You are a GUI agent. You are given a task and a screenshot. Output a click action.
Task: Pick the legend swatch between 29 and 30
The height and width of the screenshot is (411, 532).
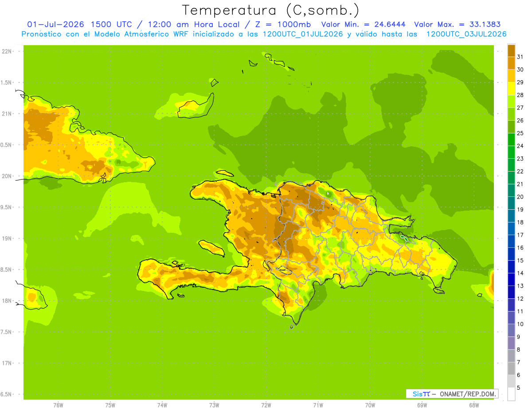coord(511,76)
